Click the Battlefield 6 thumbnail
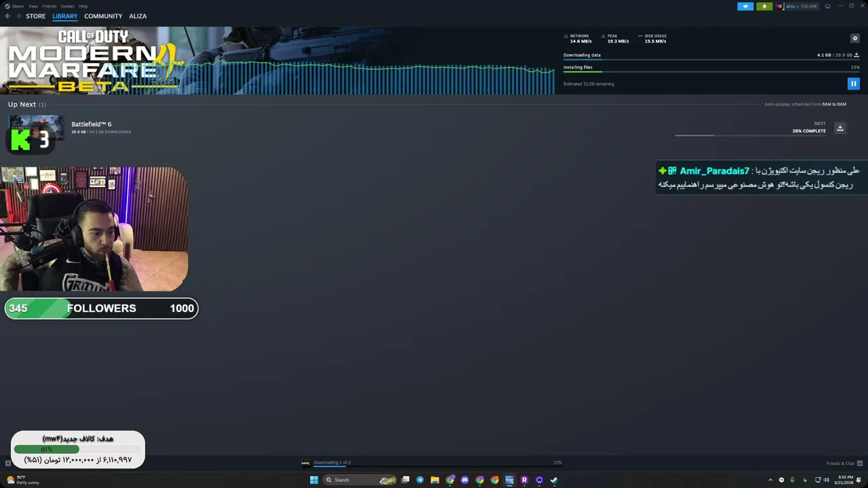868x488 pixels. 36,127
